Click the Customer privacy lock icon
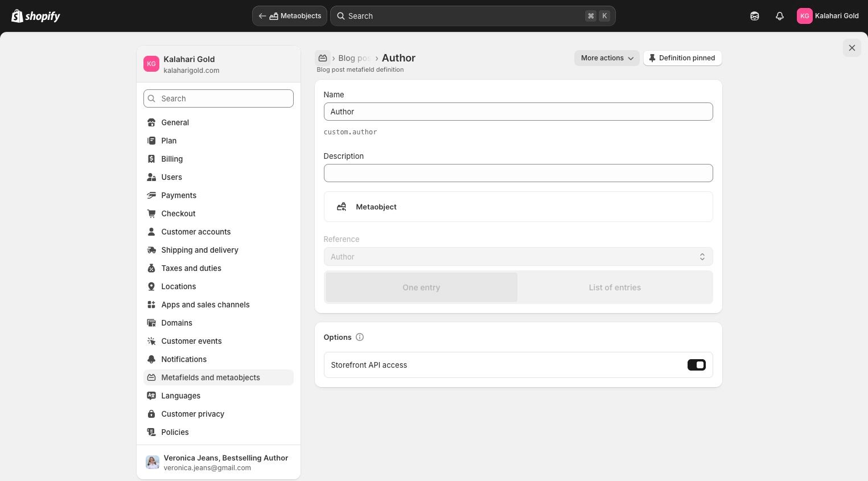The image size is (868, 481). point(151,414)
